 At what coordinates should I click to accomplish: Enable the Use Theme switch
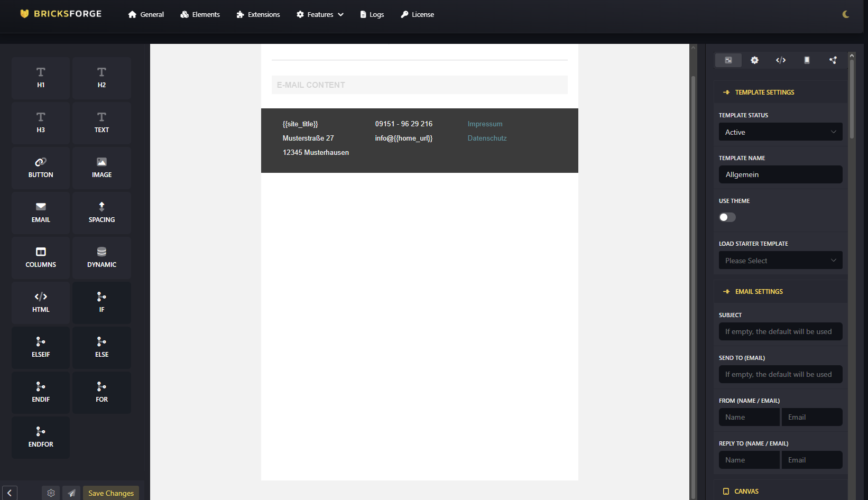[x=727, y=217]
